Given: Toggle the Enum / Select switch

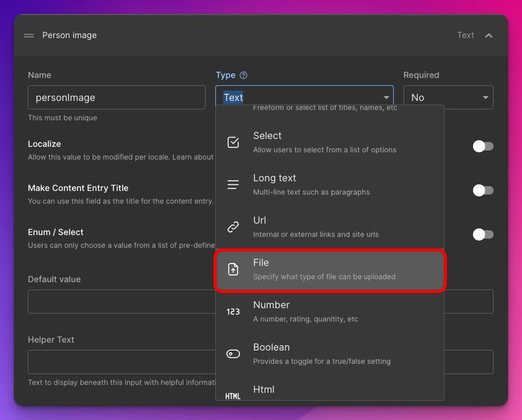Looking at the screenshot, I should (x=483, y=234).
